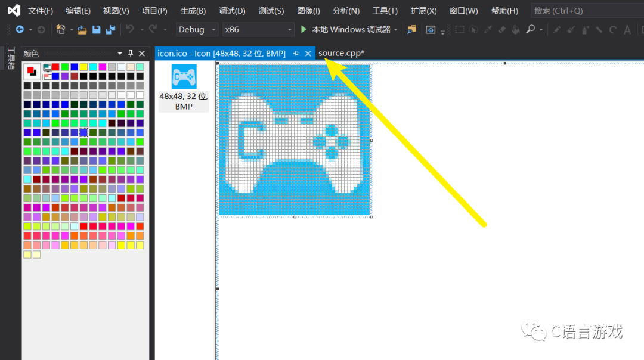This screenshot has height=360, width=644.
Task: Switch to the source.cpp* tab
Action: click(x=341, y=53)
